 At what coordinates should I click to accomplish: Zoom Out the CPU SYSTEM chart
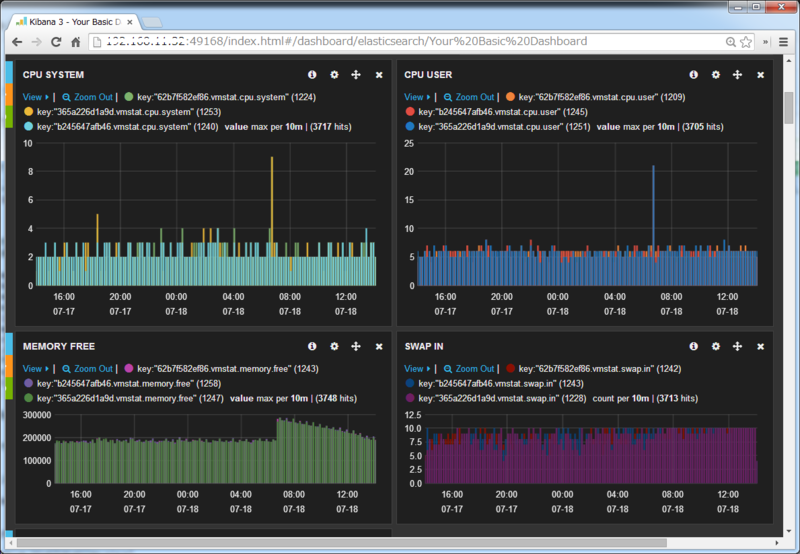(x=87, y=97)
